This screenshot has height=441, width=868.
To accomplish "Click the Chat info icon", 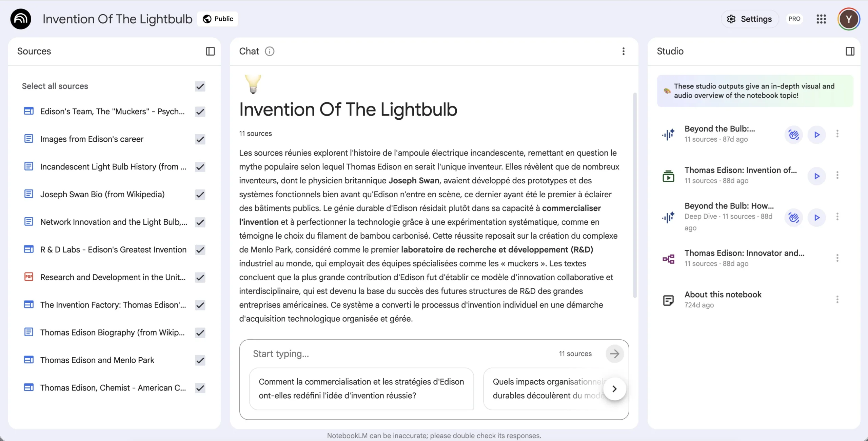I will (x=270, y=51).
